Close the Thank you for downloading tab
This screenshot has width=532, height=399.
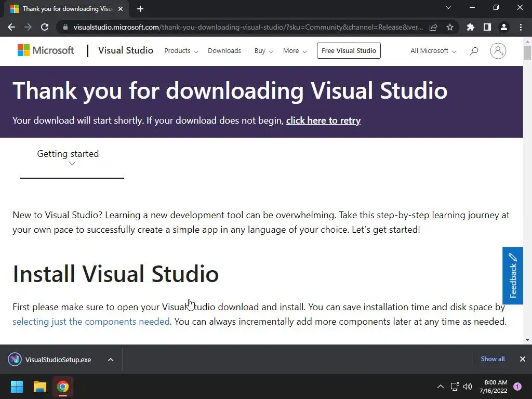(x=121, y=9)
